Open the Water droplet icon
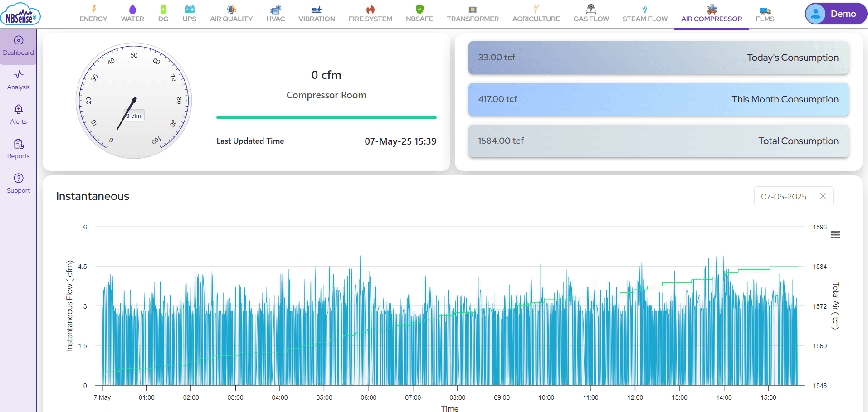This screenshot has width=868, height=412. point(132,9)
